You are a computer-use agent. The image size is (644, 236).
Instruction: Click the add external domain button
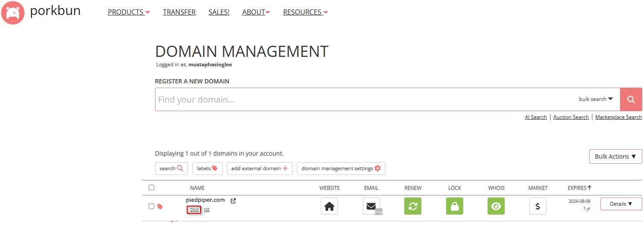click(259, 168)
